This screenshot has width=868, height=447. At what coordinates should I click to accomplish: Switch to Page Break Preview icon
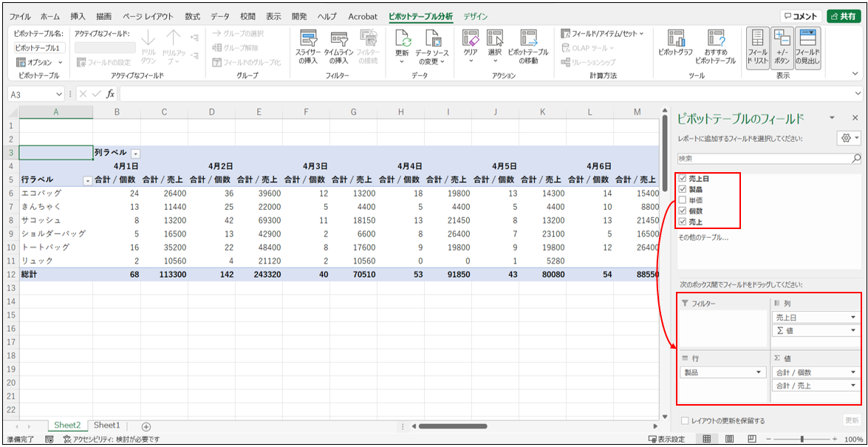pyautogui.click(x=752, y=440)
